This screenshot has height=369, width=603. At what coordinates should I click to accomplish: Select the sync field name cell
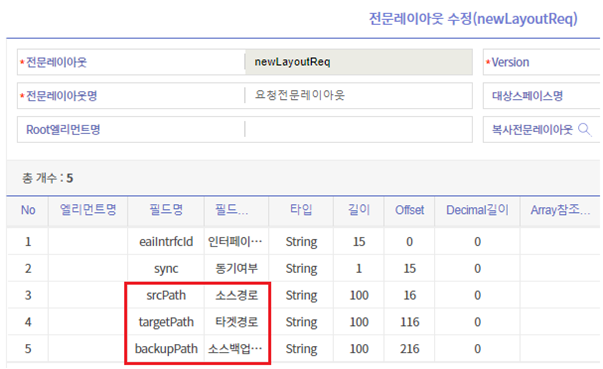(x=166, y=268)
